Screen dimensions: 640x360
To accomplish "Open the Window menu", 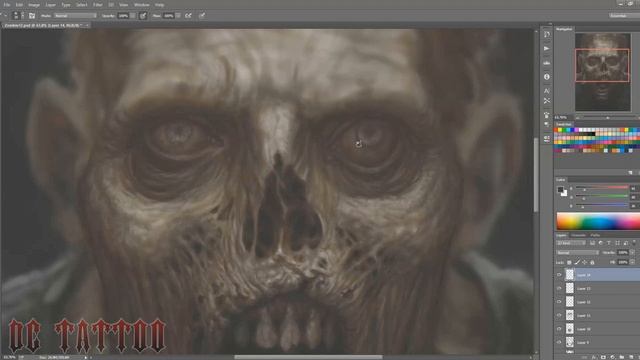I will pyautogui.click(x=142, y=5).
